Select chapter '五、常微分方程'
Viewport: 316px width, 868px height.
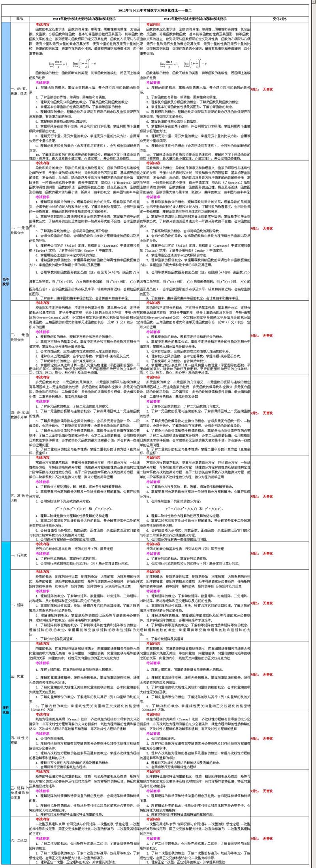tap(19, 498)
